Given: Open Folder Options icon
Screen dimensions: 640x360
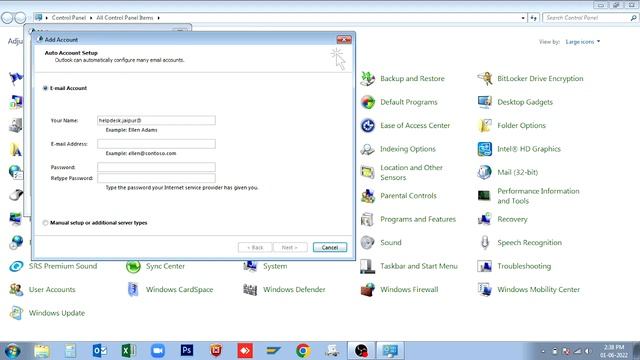Looking at the screenshot, I should coord(484,125).
